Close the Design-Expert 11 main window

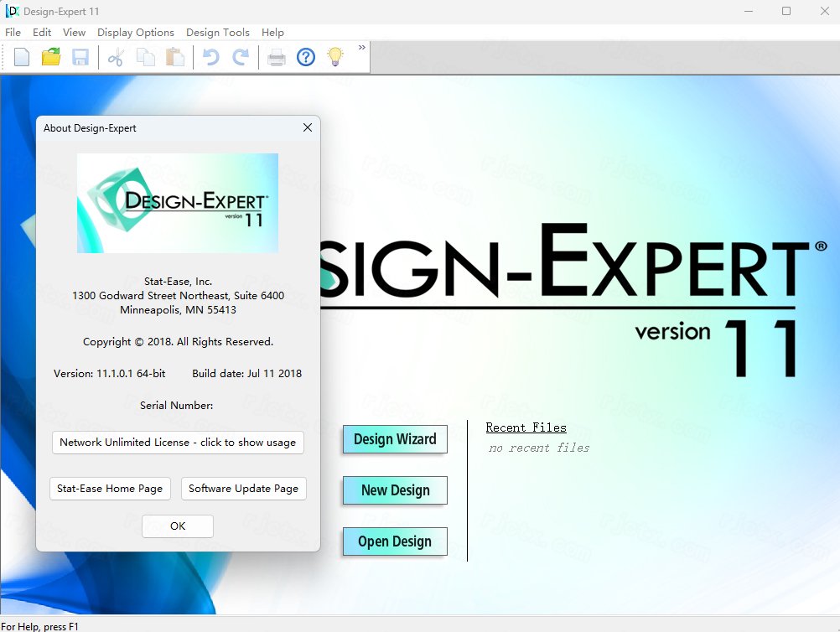[x=824, y=11]
